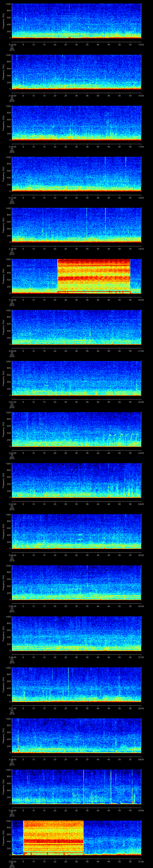Click the 3:29:00 start time label
Screen dimensions: 153x868
(x=12, y=810)
